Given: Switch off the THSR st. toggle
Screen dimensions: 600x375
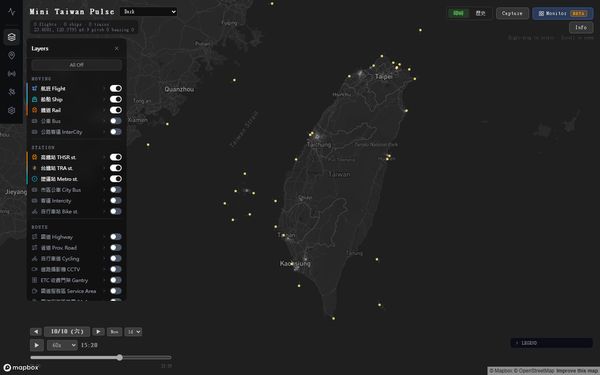Looking at the screenshot, I should point(116,157).
